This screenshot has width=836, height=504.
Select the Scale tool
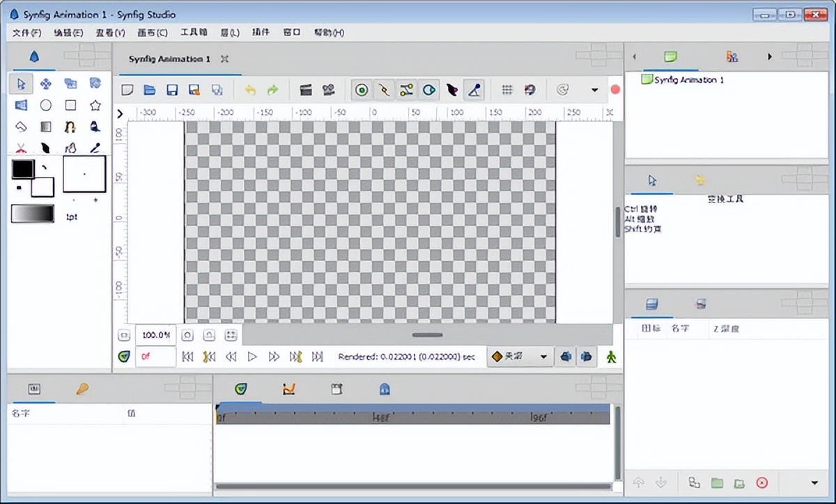[70, 84]
